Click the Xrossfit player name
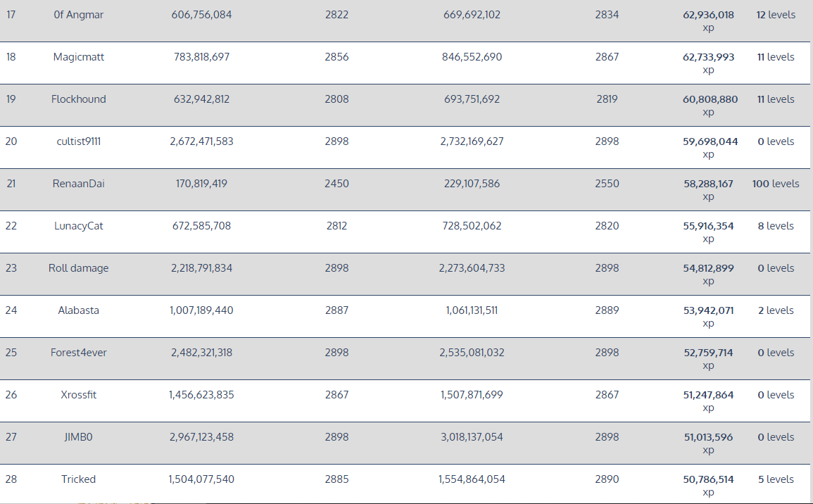Image resolution: width=813 pixels, height=504 pixels. [x=78, y=395]
